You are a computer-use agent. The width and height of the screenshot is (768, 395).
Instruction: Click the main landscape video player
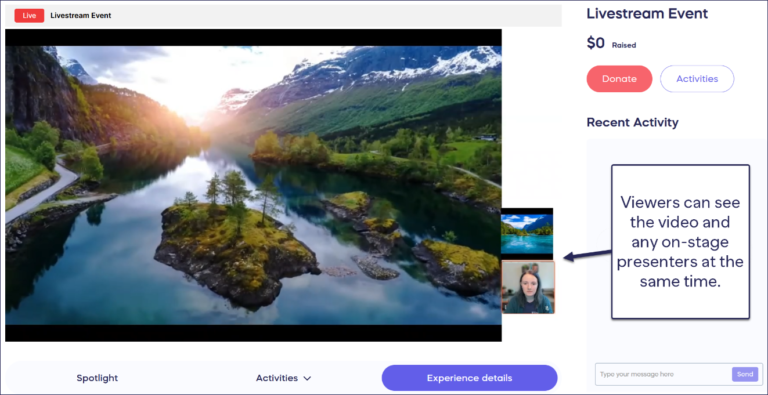pyautogui.click(x=253, y=185)
